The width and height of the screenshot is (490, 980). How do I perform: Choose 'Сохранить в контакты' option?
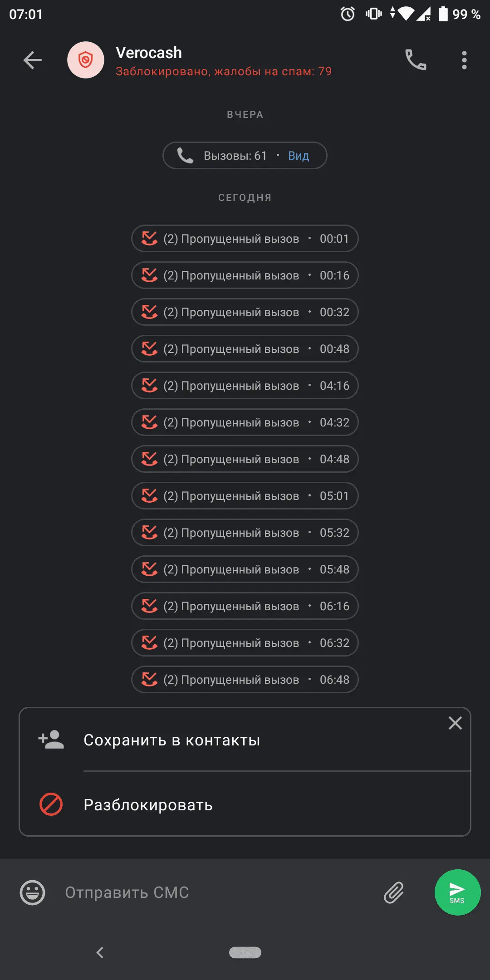(171, 740)
